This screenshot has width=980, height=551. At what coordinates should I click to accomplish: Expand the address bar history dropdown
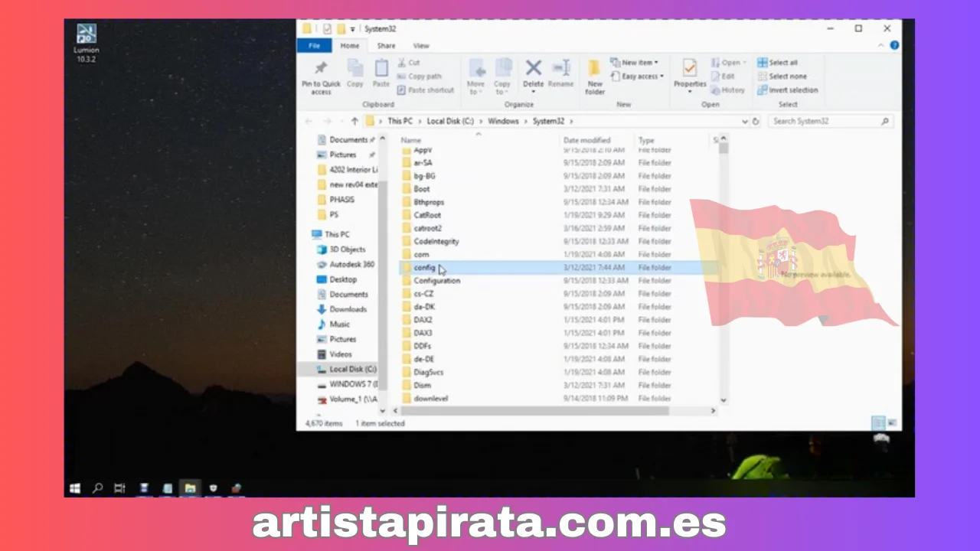744,121
